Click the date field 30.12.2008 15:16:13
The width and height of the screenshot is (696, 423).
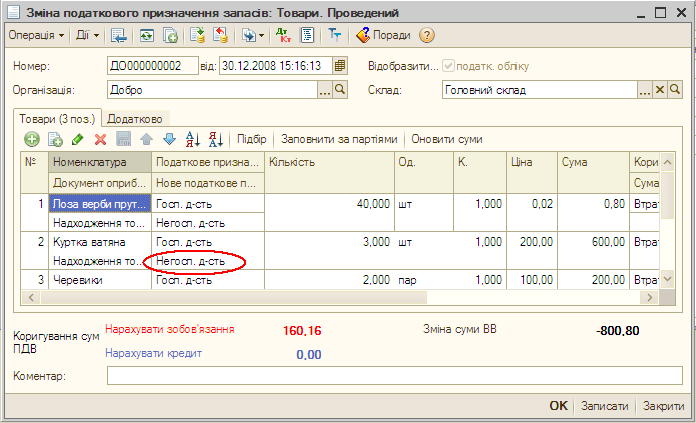tap(276, 66)
